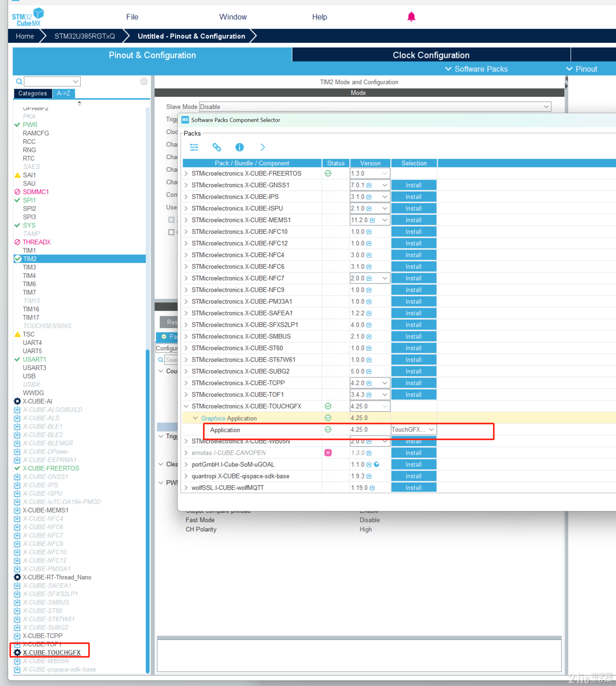
Task: Click the red notification bell icon
Action: [411, 16]
